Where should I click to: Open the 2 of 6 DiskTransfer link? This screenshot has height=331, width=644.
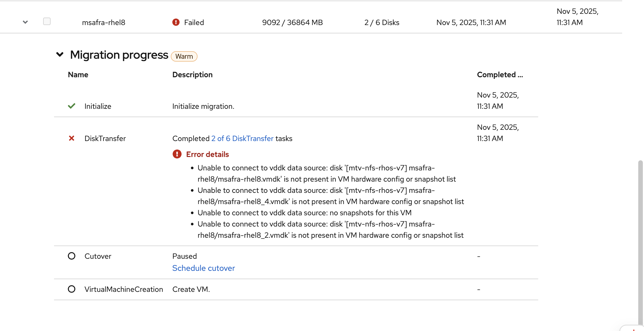pyautogui.click(x=242, y=138)
